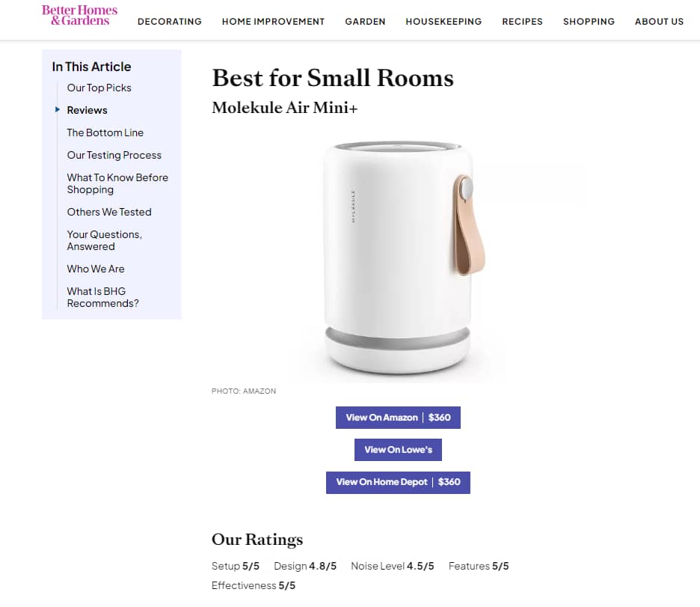Screen dimensions: 700x607
Task: Visit the About Us page
Action: [660, 22]
